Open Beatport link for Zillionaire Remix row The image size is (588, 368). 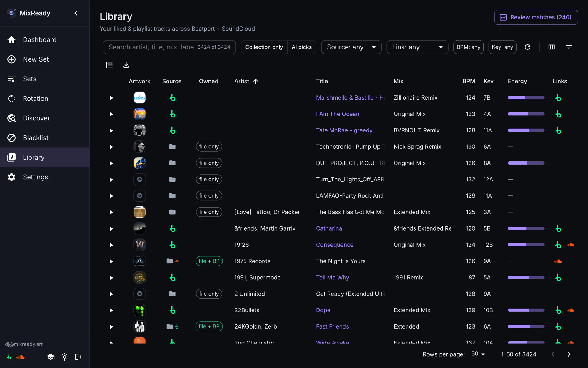pyautogui.click(x=558, y=98)
